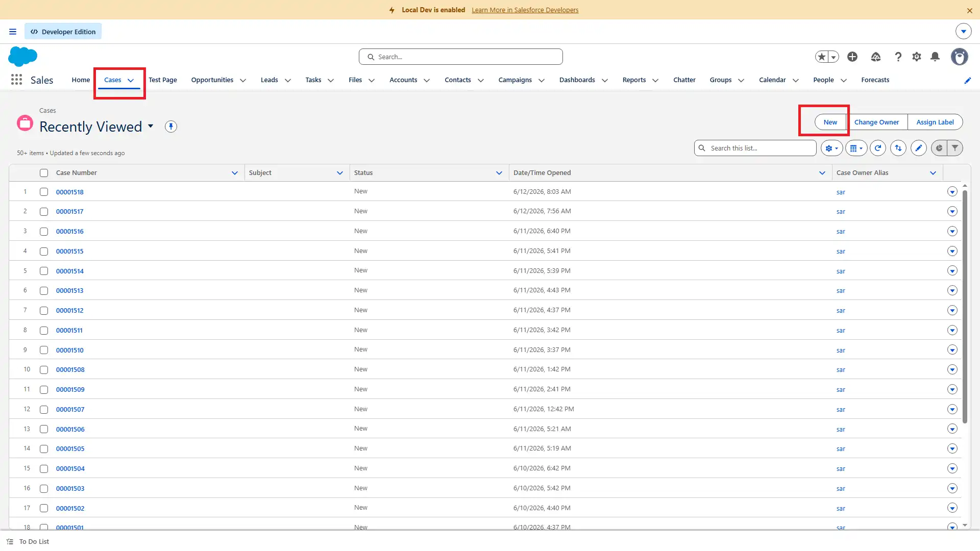Open case number 00001513

click(x=70, y=291)
